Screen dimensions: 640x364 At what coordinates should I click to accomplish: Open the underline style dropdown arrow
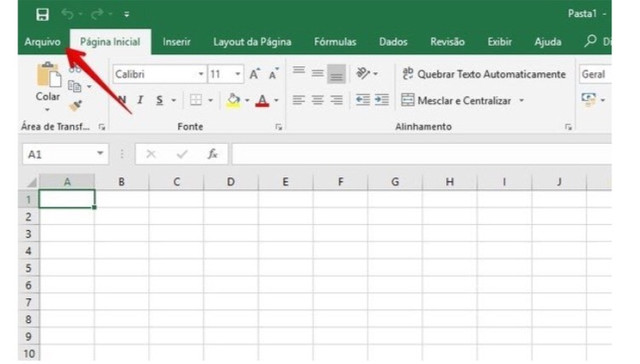coord(173,100)
